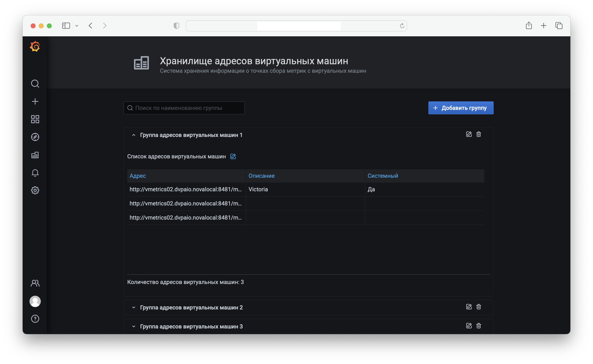Click the Victoria description cell
The image size is (593, 364).
[x=305, y=189]
